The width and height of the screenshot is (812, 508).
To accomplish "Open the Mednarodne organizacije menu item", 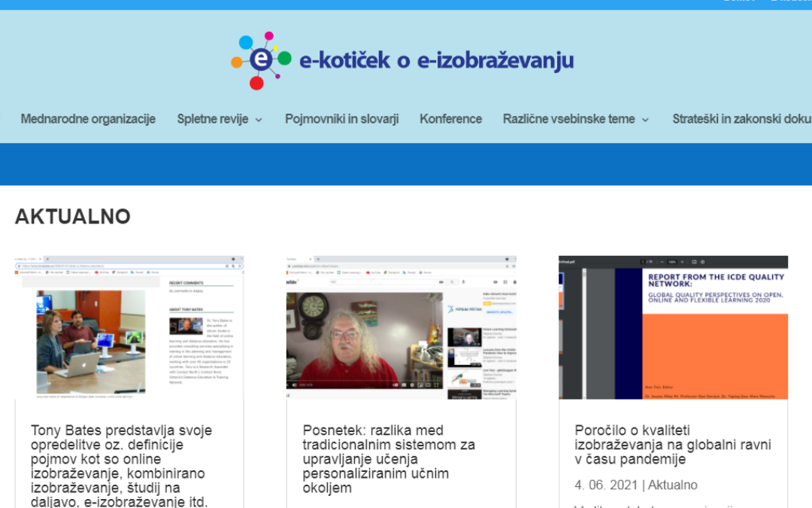I will tap(88, 119).
